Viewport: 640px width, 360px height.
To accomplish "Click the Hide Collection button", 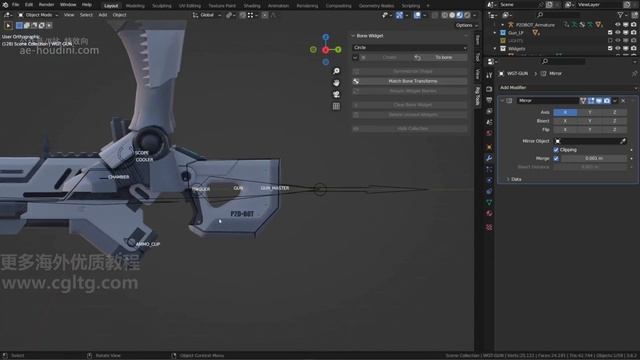I will 410,129.
